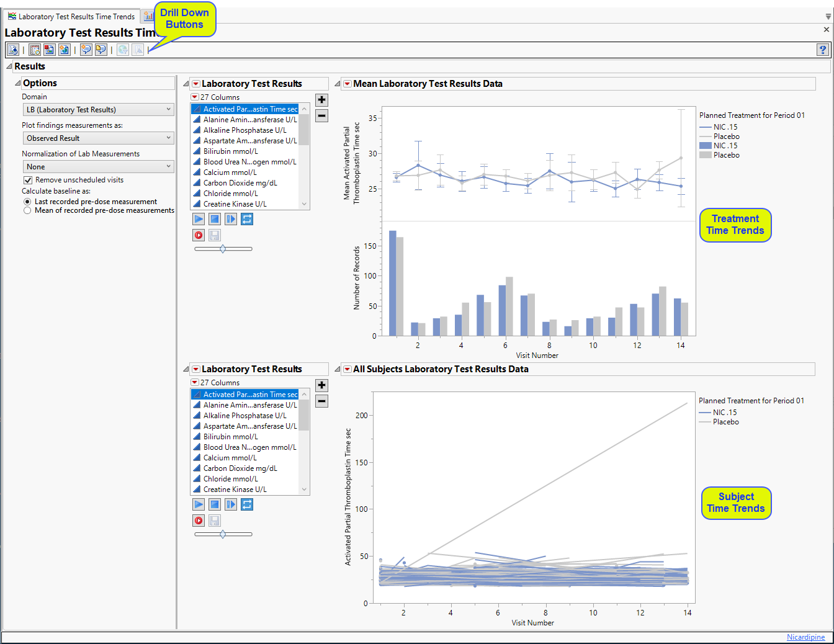Click red record button in lower panel

199,521
